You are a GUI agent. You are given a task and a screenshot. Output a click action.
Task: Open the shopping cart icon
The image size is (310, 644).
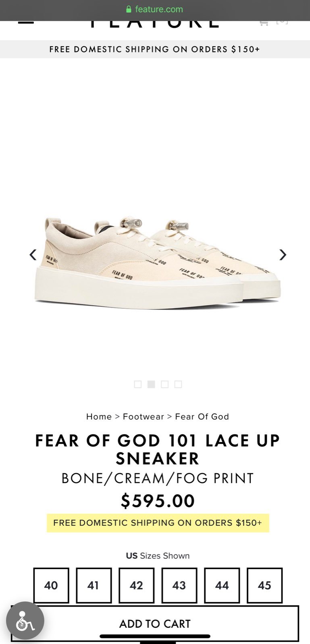coord(264,23)
